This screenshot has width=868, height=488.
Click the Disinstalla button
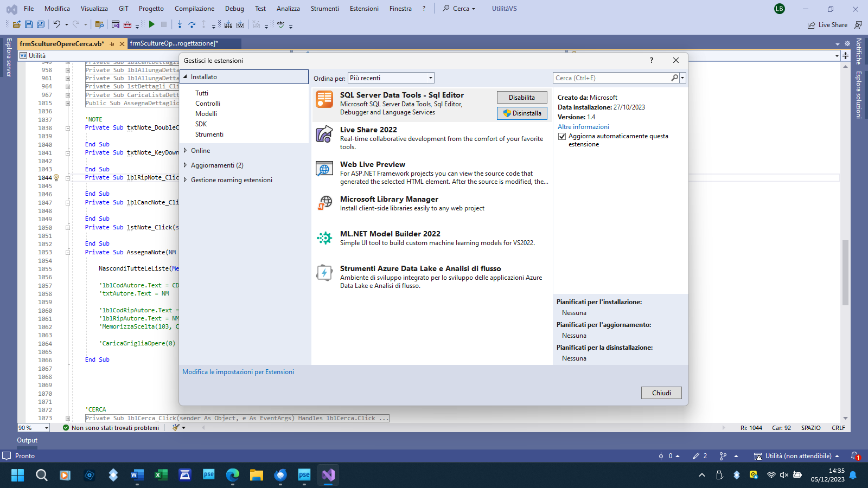522,113
